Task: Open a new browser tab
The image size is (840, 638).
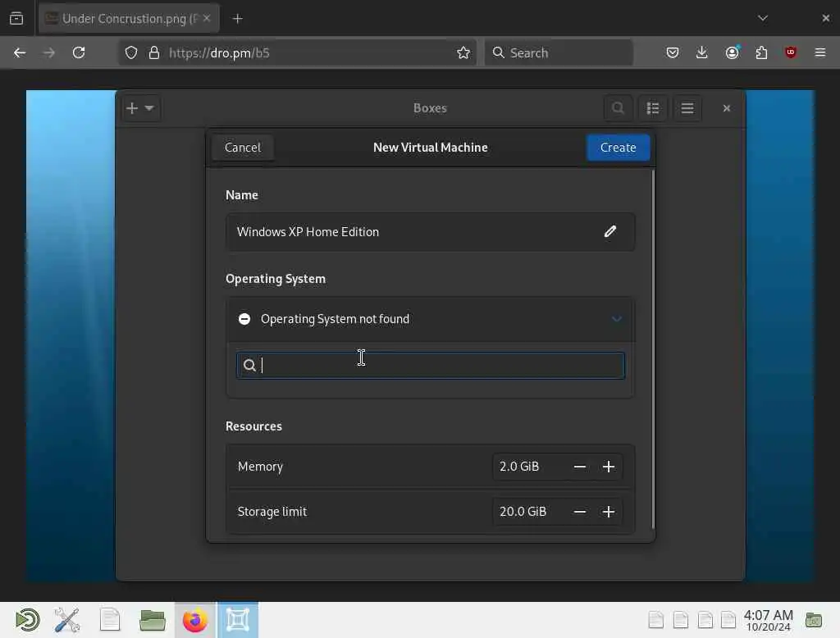Action: point(237,19)
